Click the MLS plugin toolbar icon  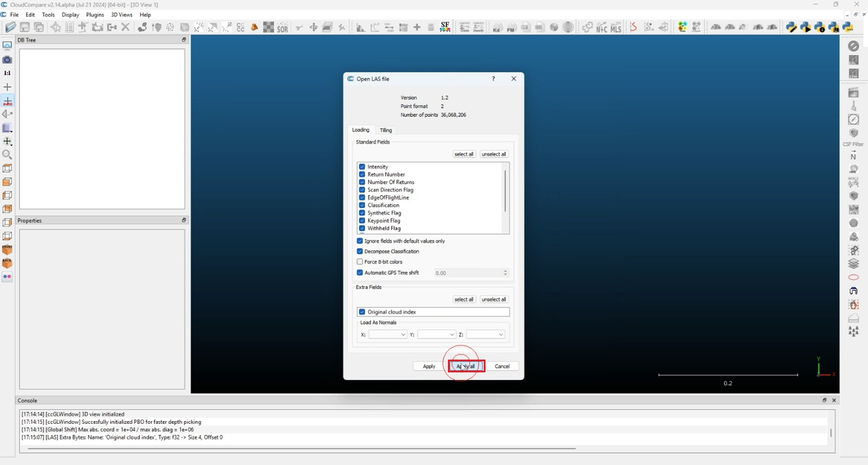(616, 27)
